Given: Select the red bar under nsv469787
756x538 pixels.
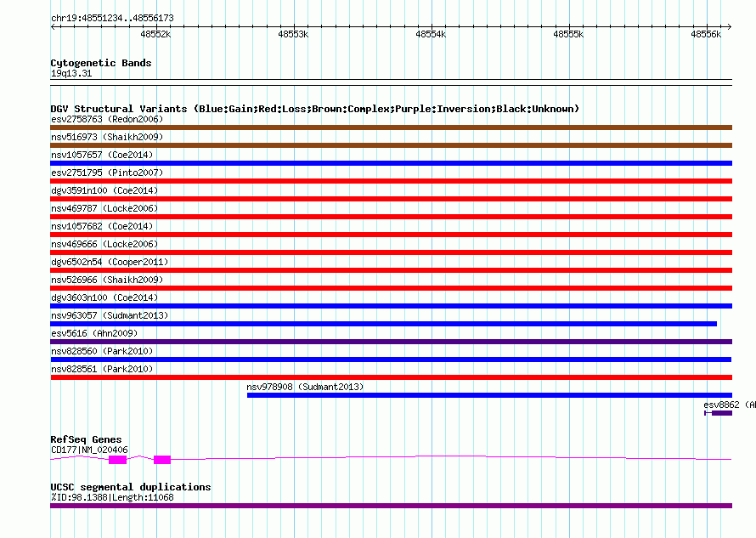Looking at the screenshot, I should 391,217.
